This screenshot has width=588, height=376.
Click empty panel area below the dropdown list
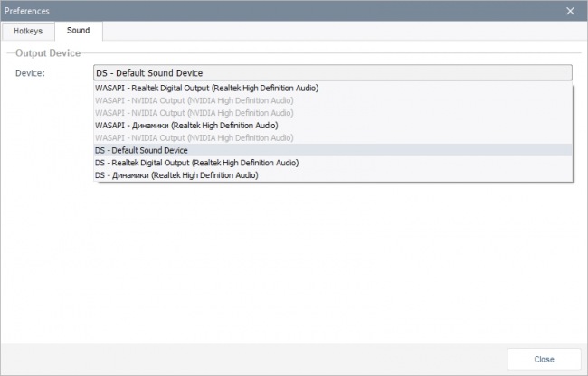click(294, 262)
